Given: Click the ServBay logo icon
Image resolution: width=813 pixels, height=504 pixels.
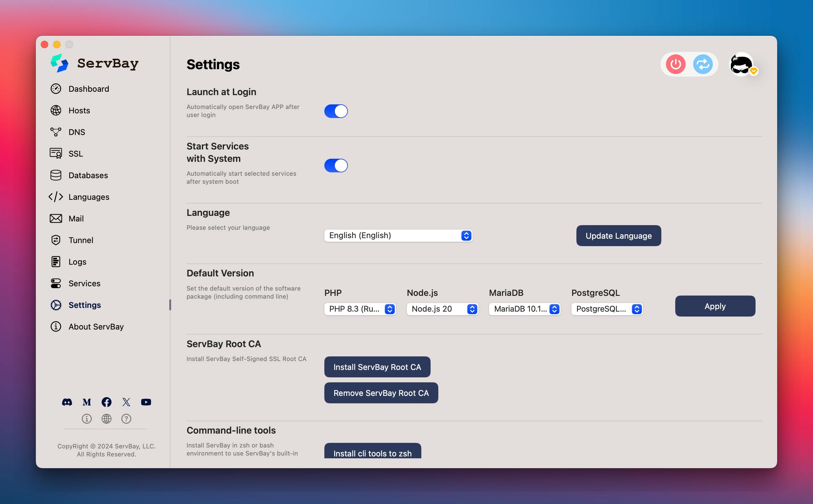Looking at the screenshot, I should click(x=59, y=63).
